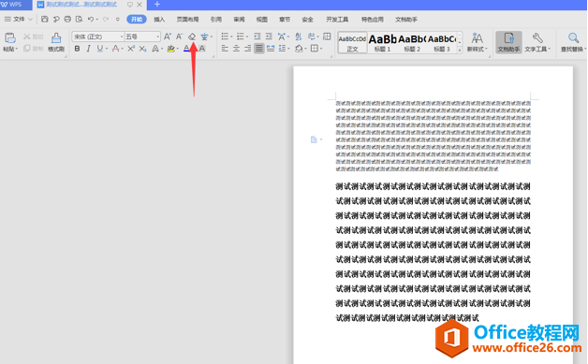Image resolution: width=588 pixels, height=364 pixels.
Task: Apply the Heading 1 style
Action: [382, 42]
